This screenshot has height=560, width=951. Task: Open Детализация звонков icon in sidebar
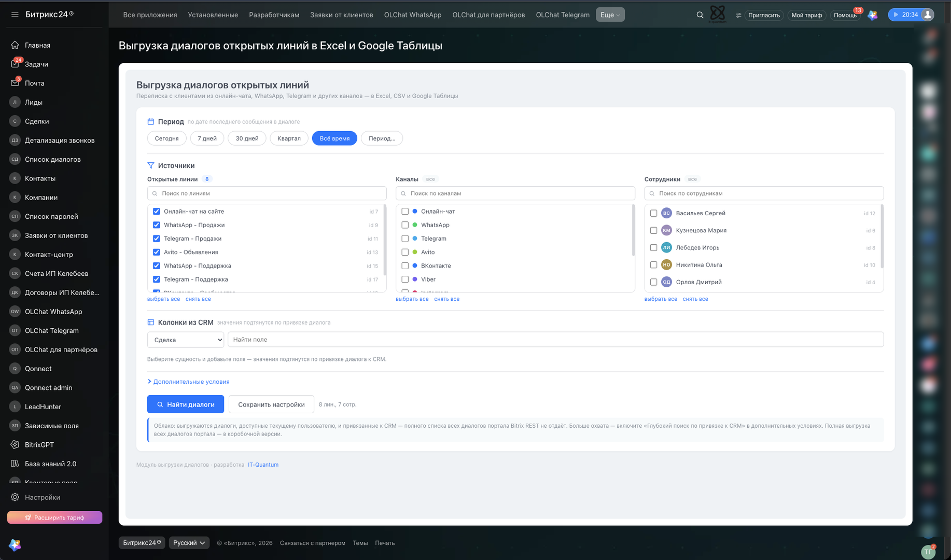pyautogui.click(x=15, y=140)
